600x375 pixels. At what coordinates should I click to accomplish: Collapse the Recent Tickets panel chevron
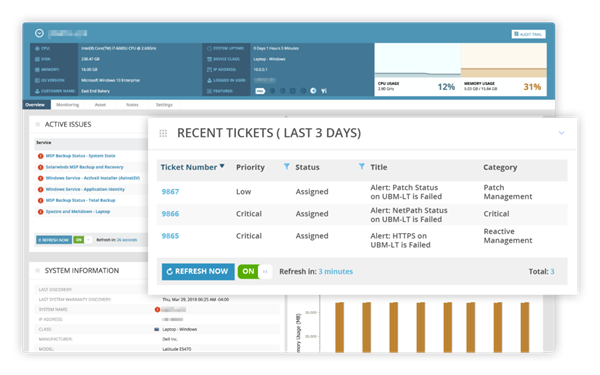pyautogui.click(x=561, y=133)
